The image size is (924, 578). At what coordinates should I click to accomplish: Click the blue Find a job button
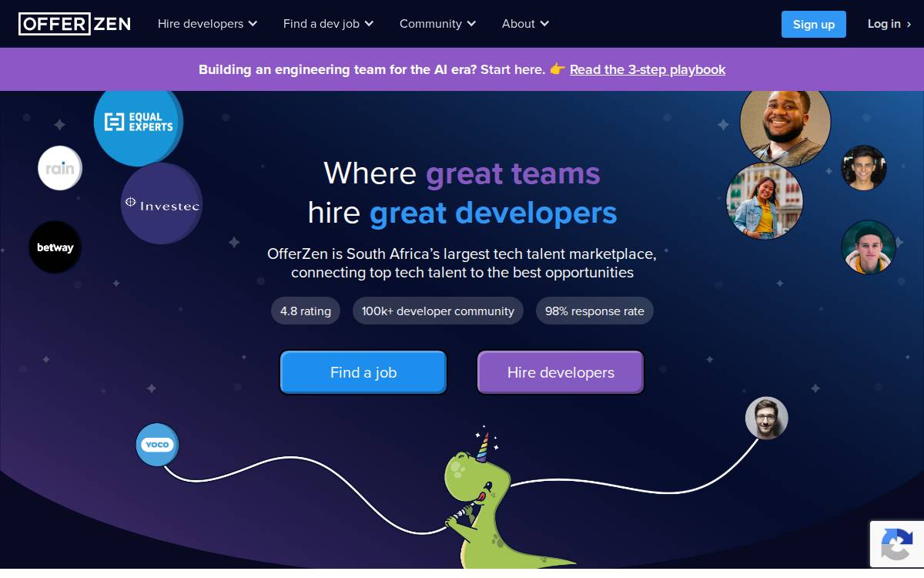pos(363,372)
